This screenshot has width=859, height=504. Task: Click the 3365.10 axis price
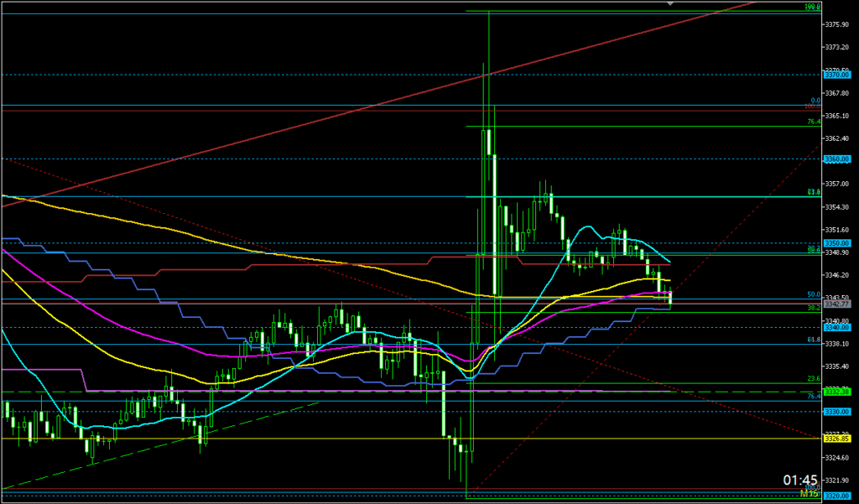836,116
